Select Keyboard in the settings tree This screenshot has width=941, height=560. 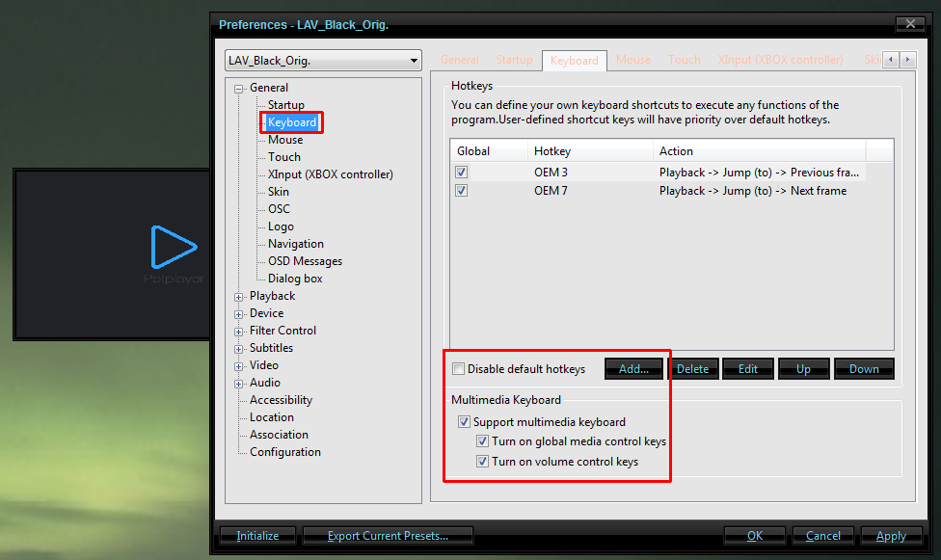click(292, 122)
